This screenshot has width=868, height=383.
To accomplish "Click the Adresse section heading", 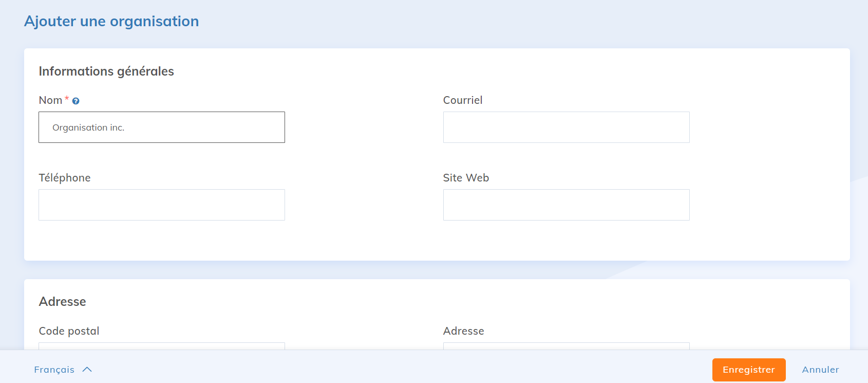I will point(62,302).
